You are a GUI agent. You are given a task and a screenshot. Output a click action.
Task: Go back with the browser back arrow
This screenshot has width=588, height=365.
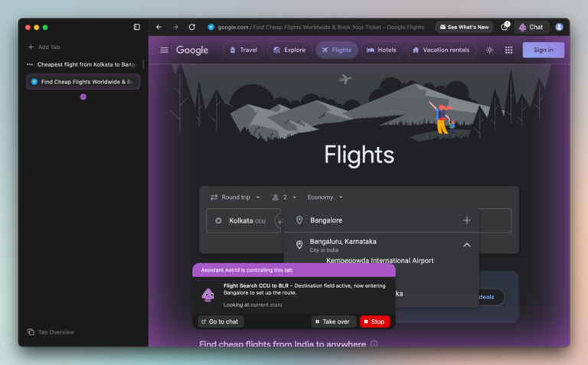159,27
